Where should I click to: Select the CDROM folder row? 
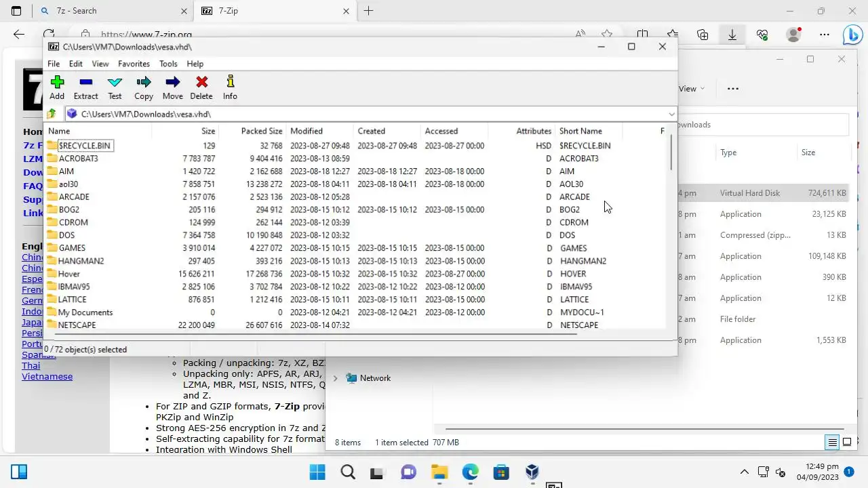[356, 222]
